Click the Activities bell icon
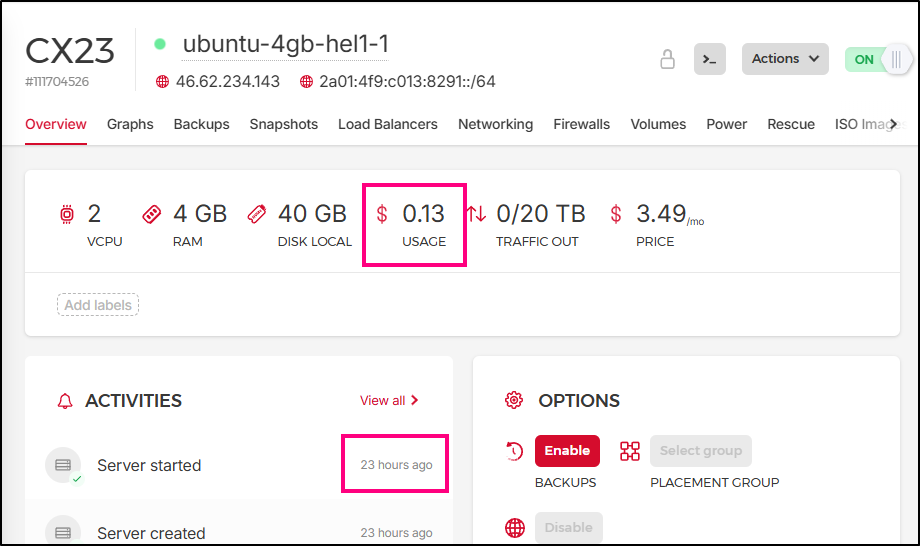 click(66, 401)
